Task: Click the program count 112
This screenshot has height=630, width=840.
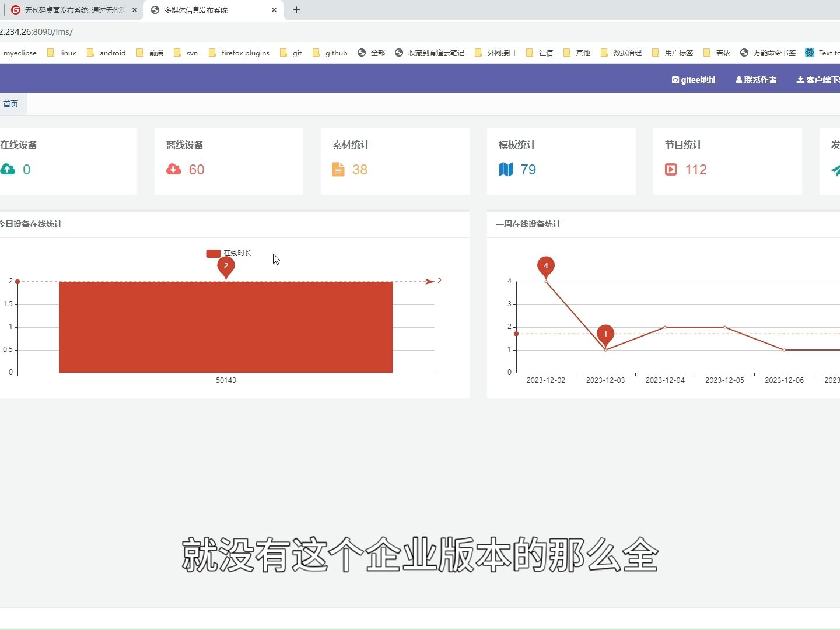Action: tap(696, 170)
